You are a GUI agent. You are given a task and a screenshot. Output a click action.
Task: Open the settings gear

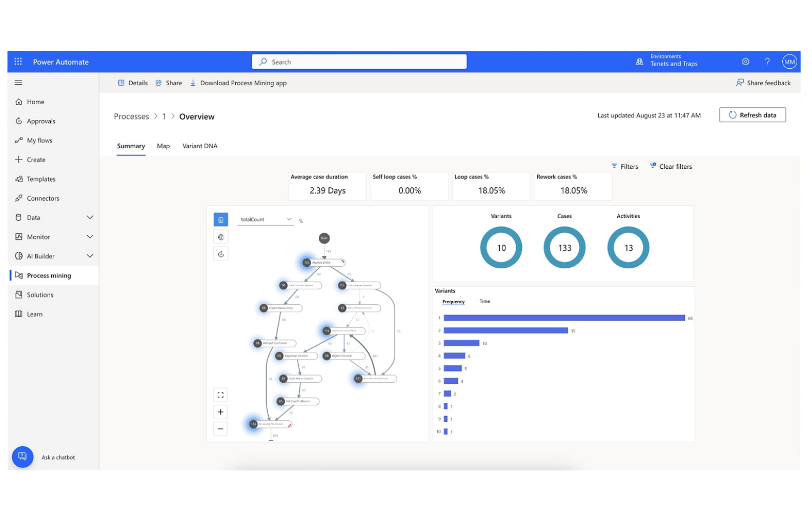coord(745,62)
